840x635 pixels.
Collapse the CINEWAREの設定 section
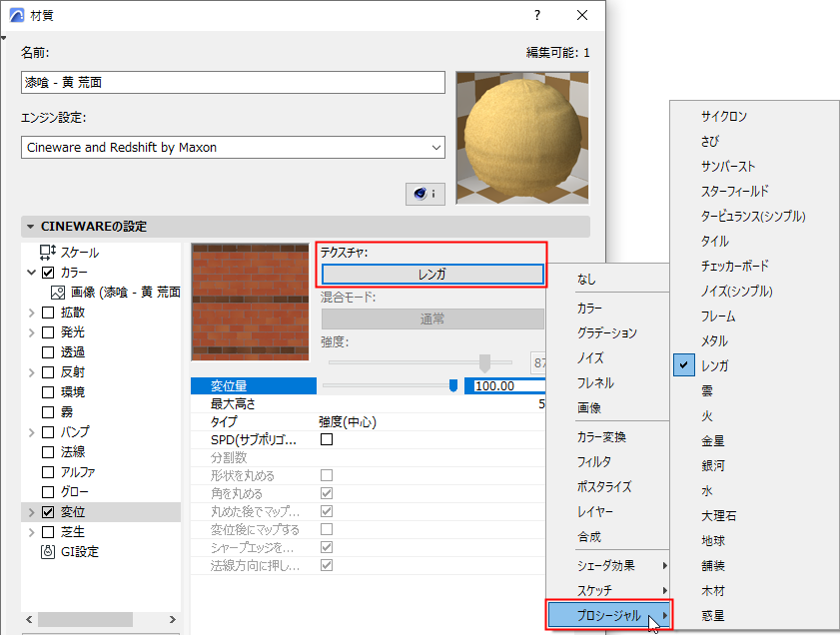click(31, 227)
